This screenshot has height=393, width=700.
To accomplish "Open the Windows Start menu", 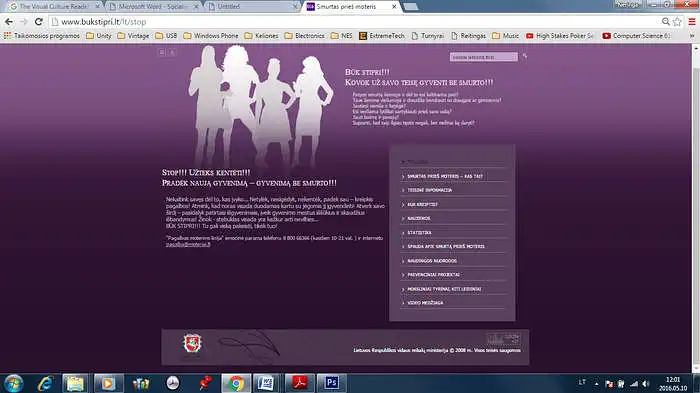I will click(x=13, y=383).
